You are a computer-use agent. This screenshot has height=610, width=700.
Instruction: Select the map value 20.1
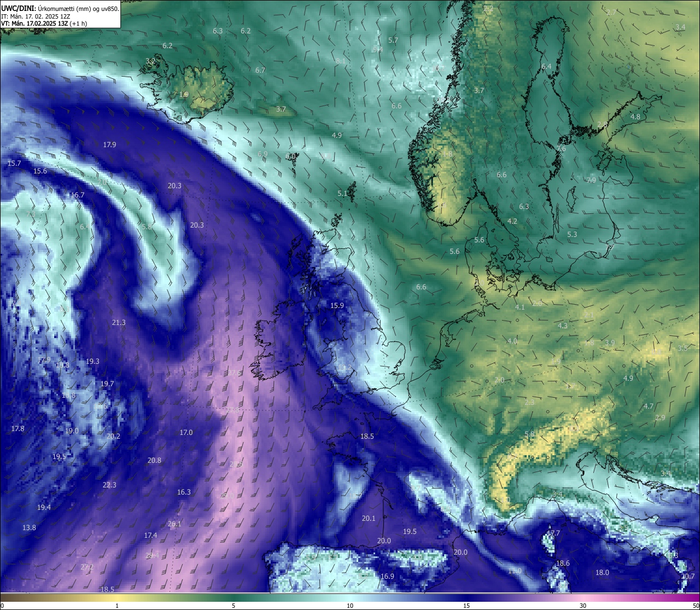tap(369, 519)
